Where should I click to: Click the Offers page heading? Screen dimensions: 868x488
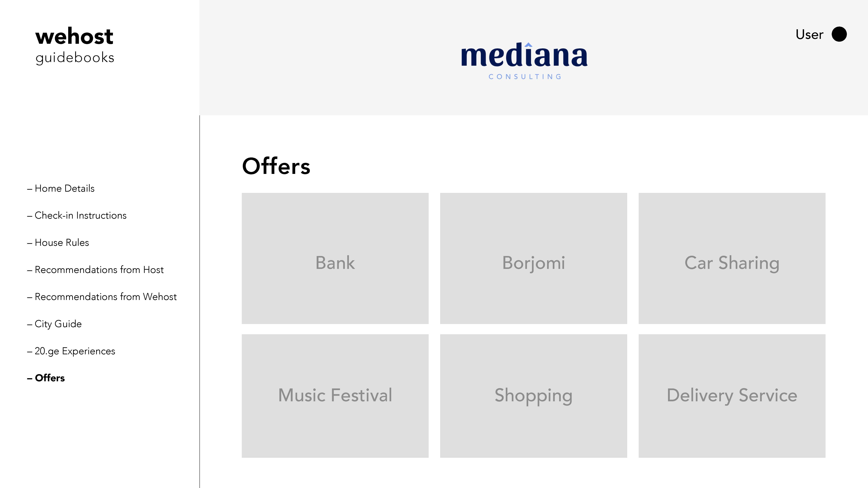pos(276,166)
